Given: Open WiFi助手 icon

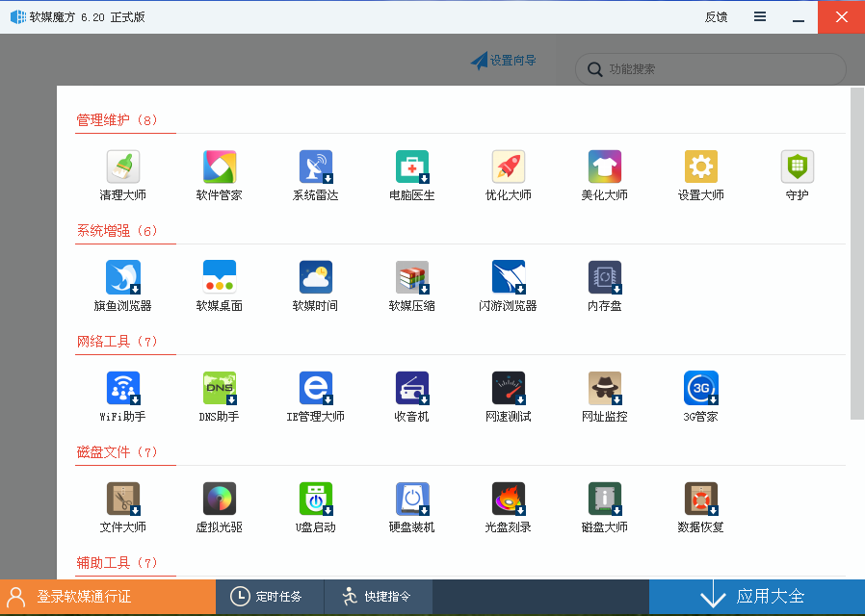Looking at the screenshot, I should tap(123, 398).
